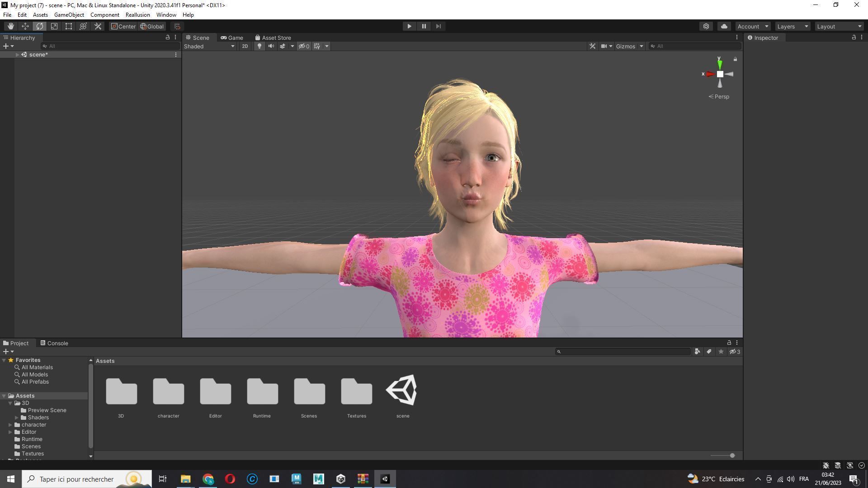Open the Account dropdown

pyautogui.click(x=753, y=26)
